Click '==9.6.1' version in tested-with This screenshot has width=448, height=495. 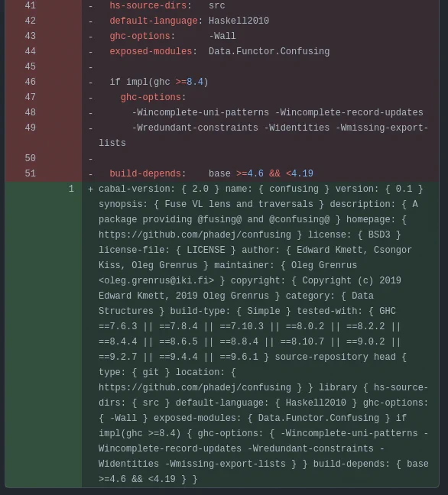(239, 357)
